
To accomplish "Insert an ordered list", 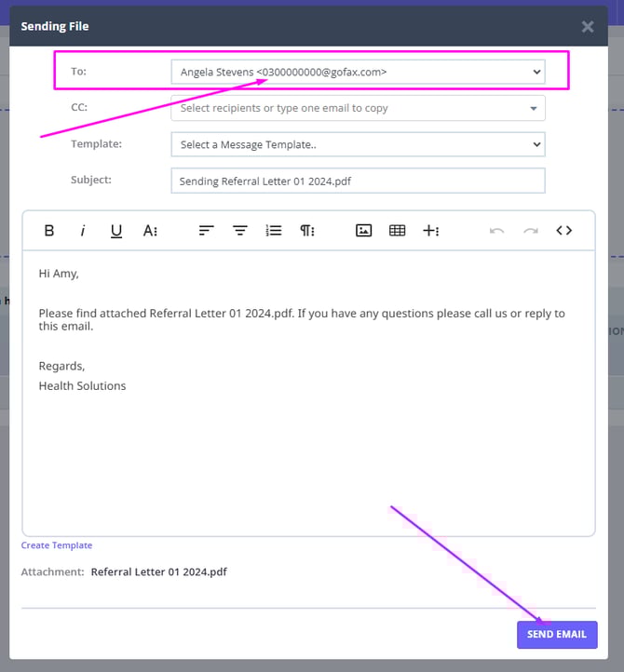I will point(274,231).
